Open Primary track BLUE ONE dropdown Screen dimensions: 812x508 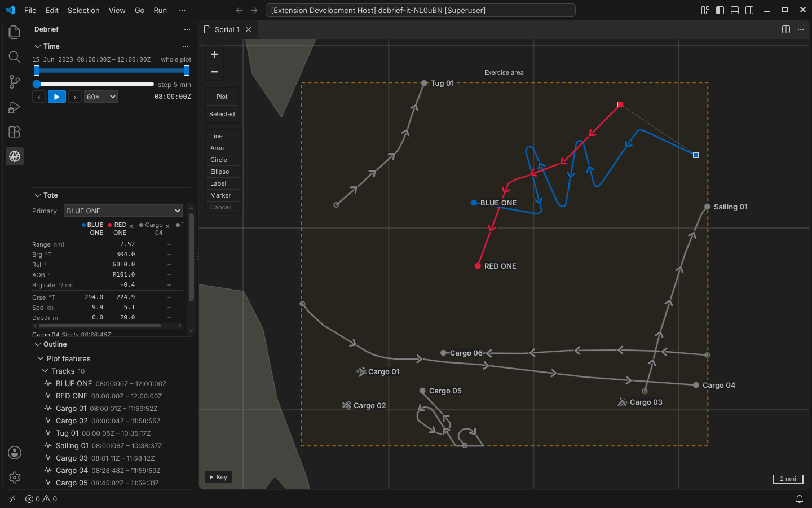click(123, 211)
